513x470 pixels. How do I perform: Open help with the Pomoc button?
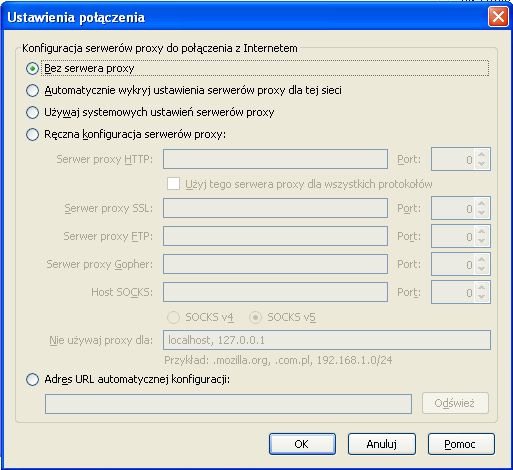[461, 444]
